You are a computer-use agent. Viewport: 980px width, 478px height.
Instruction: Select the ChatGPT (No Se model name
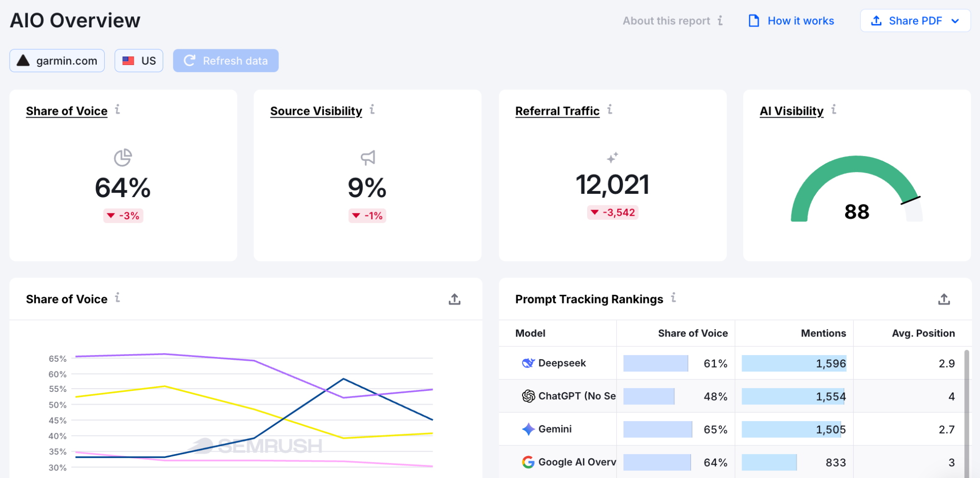(x=577, y=396)
